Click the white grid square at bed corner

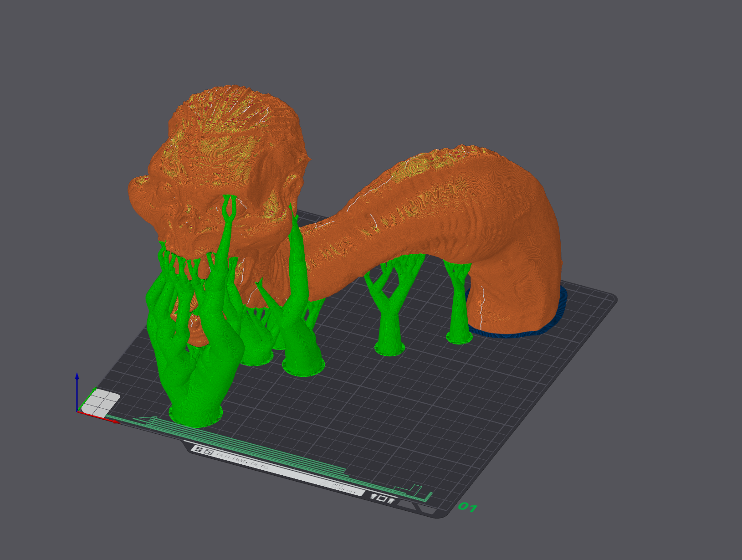[101, 403]
